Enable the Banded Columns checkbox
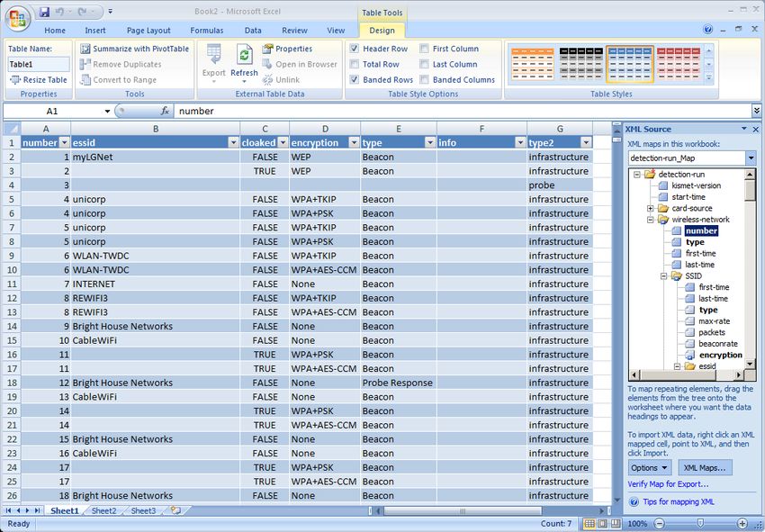The width and height of the screenshot is (765, 532). (425, 79)
